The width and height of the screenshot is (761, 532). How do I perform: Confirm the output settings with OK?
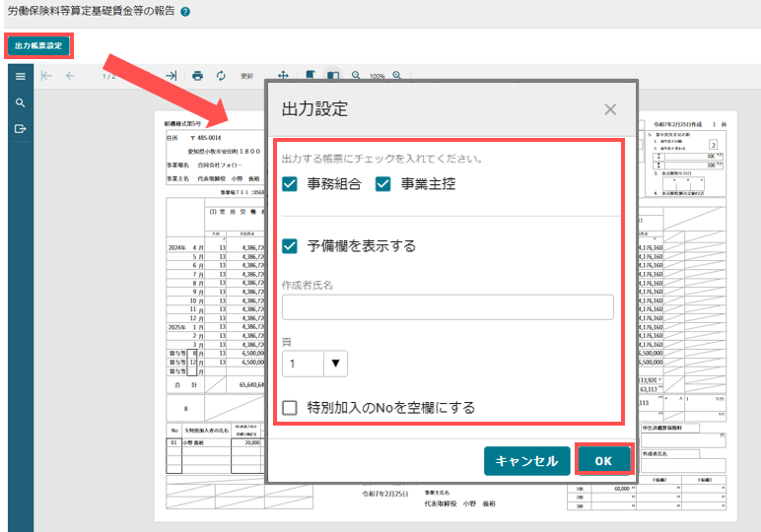(x=603, y=461)
